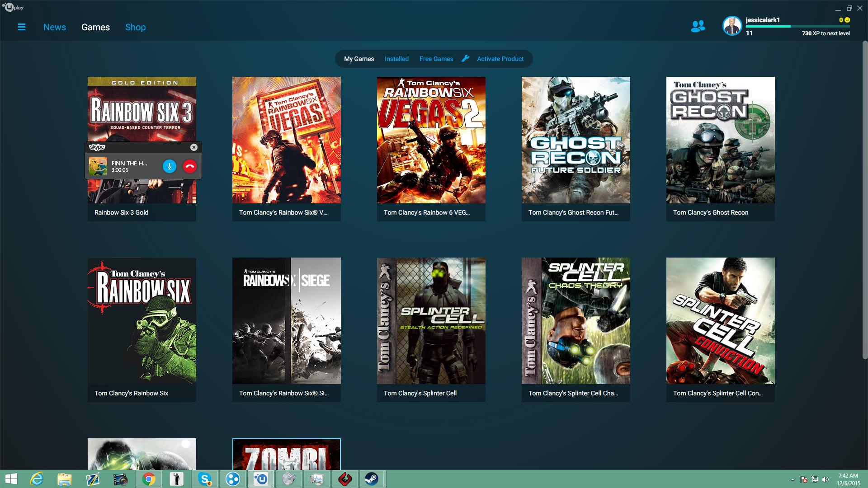Screen dimensions: 868x488
Task: Close the Skype call overlay
Action: (x=194, y=147)
